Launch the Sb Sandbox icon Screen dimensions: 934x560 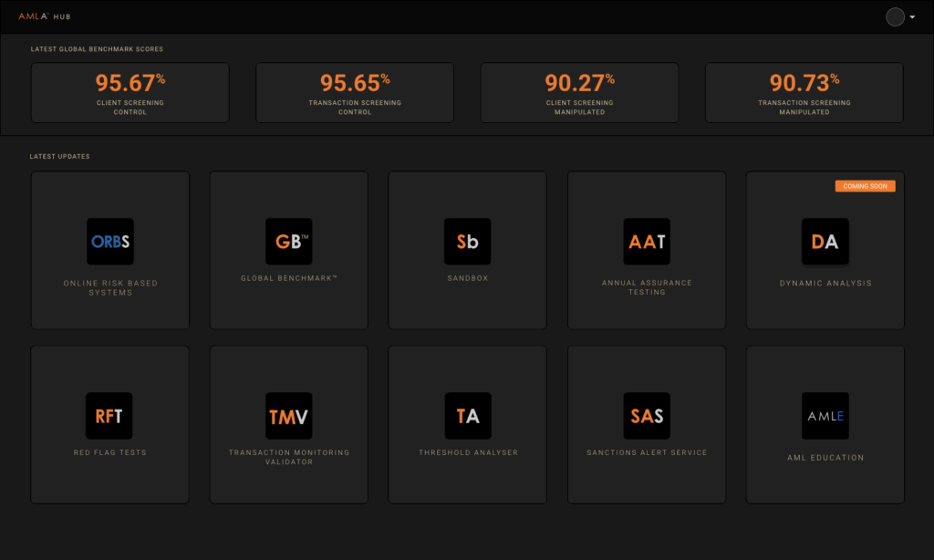[x=468, y=242]
